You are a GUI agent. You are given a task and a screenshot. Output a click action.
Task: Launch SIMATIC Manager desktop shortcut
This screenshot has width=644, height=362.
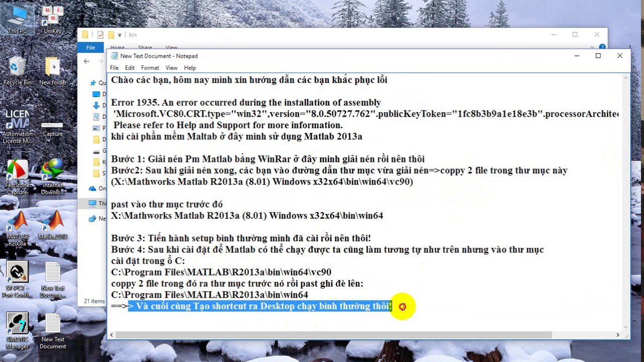[17, 331]
